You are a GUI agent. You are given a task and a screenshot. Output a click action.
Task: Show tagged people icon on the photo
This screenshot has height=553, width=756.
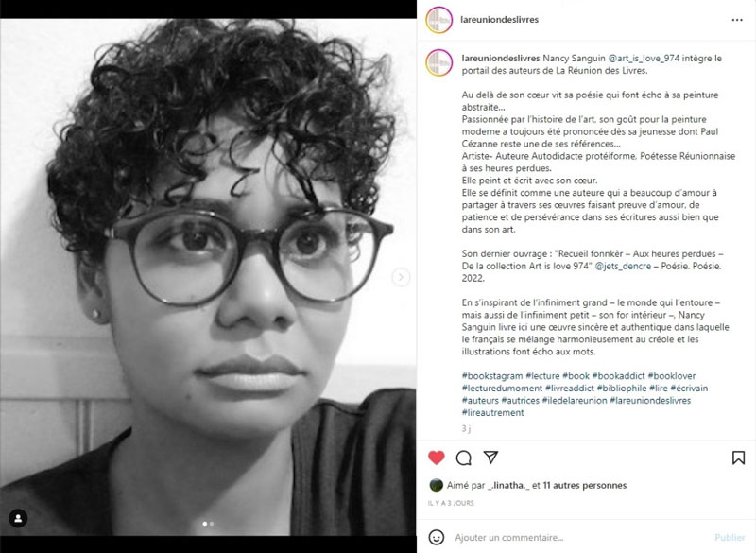[18, 518]
